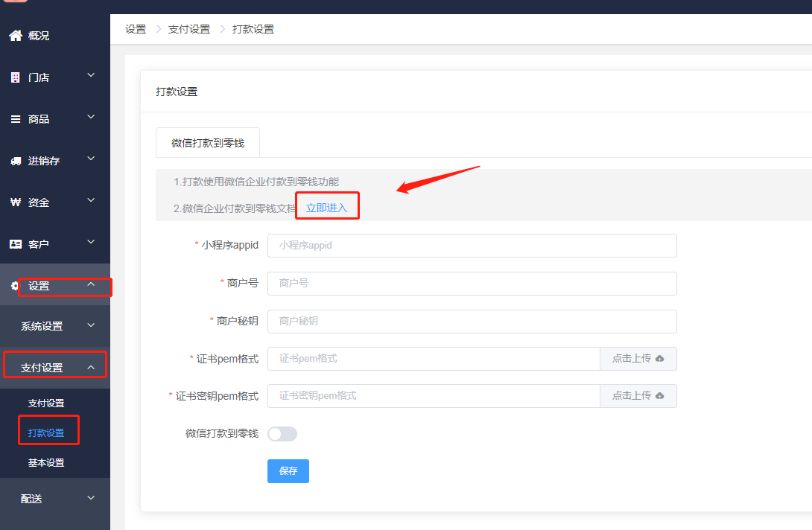
Task: Click the cloud upload icon in 证书pem格式 row
Action: pos(659,359)
